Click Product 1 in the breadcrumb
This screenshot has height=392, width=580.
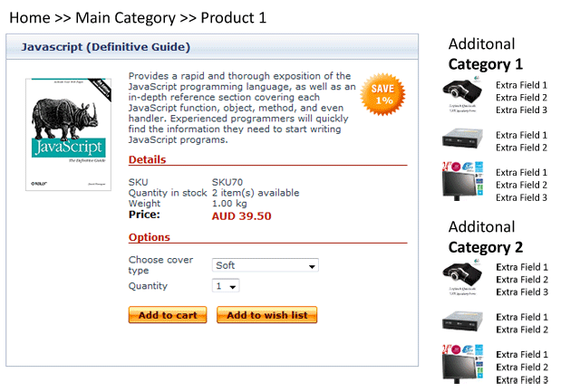(234, 18)
